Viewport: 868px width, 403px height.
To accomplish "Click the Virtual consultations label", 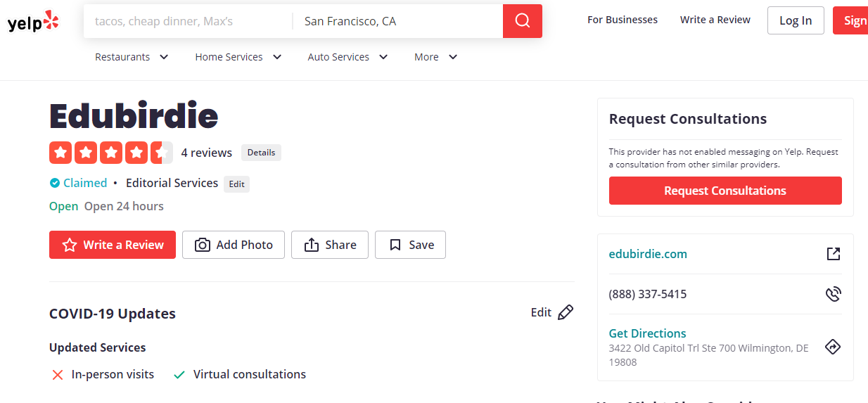I will pyautogui.click(x=250, y=374).
